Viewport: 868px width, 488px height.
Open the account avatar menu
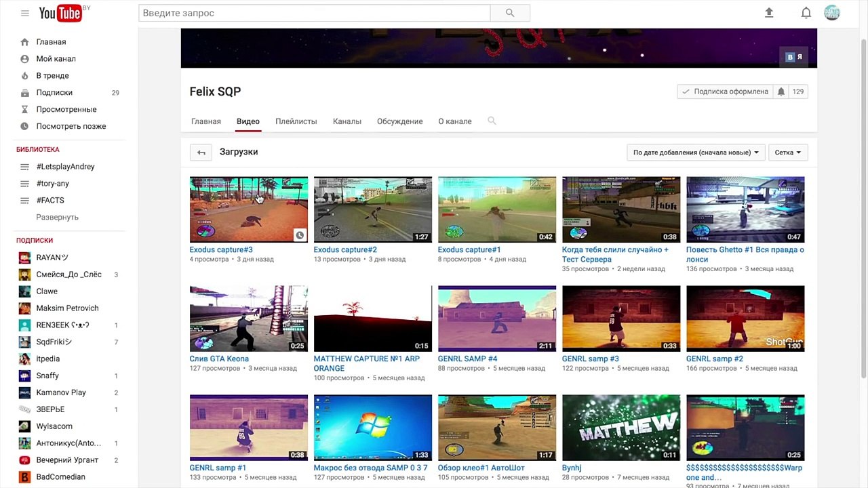tap(832, 13)
